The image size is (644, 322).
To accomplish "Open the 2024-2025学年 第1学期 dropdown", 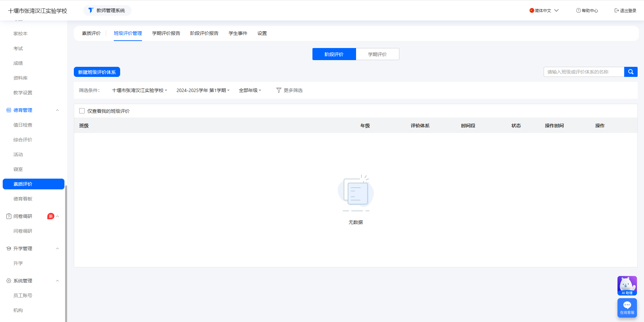I will [x=203, y=90].
